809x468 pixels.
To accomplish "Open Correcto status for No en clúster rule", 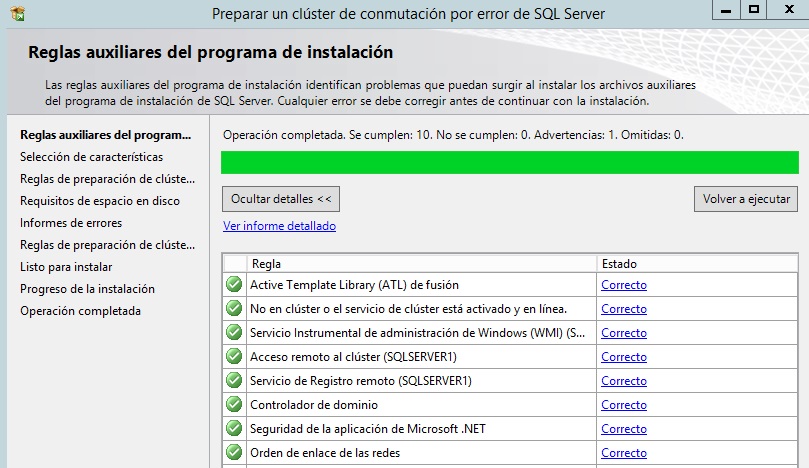I will click(x=624, y=309).
